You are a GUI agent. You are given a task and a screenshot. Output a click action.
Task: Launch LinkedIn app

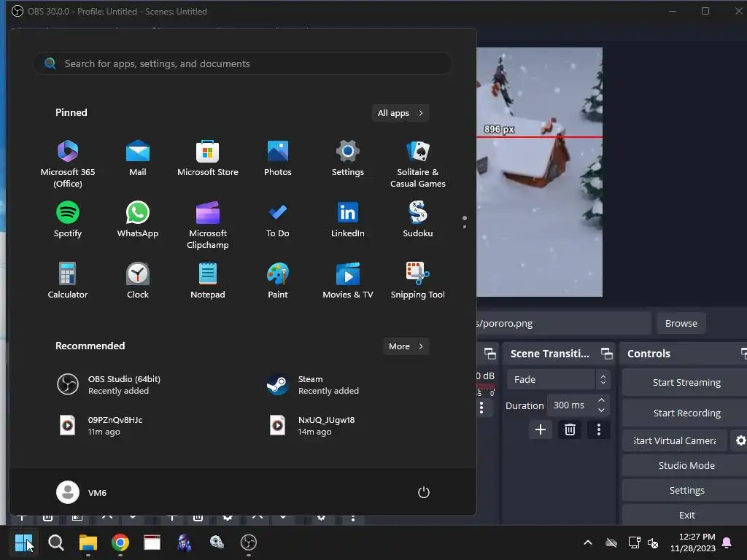(x=348, y=219)
